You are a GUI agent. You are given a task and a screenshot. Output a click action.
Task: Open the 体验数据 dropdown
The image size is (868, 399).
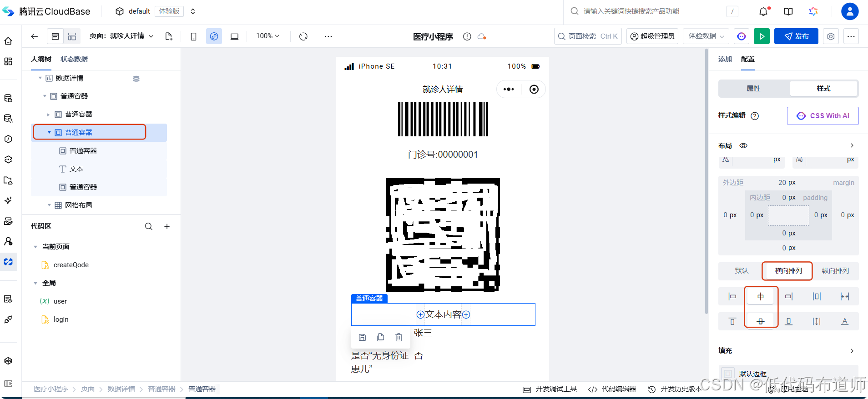click(706, 36)
